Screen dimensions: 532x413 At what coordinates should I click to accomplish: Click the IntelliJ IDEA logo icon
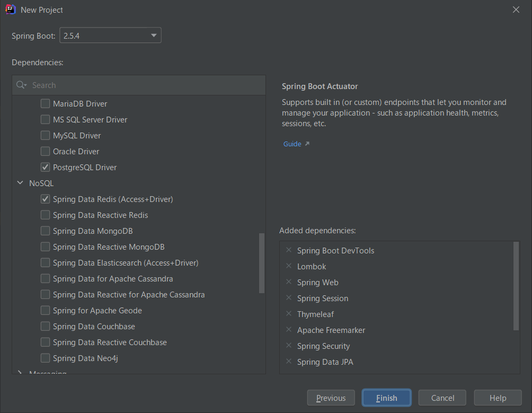coord(11,10)
